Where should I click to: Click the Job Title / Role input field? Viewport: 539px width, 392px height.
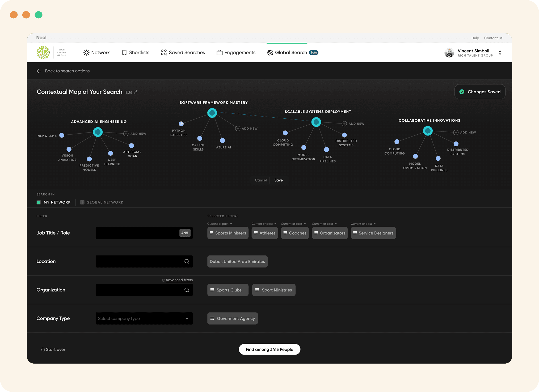coord(137,233)
